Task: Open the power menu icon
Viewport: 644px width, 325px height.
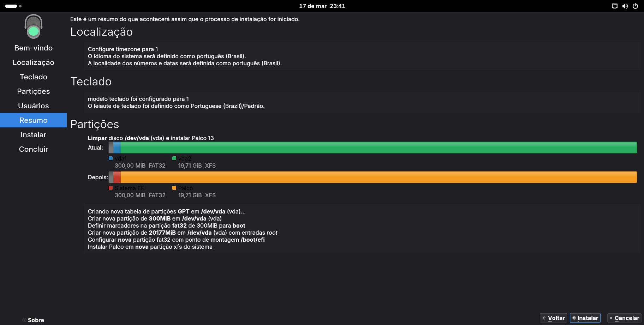Action: pos(635,6)
